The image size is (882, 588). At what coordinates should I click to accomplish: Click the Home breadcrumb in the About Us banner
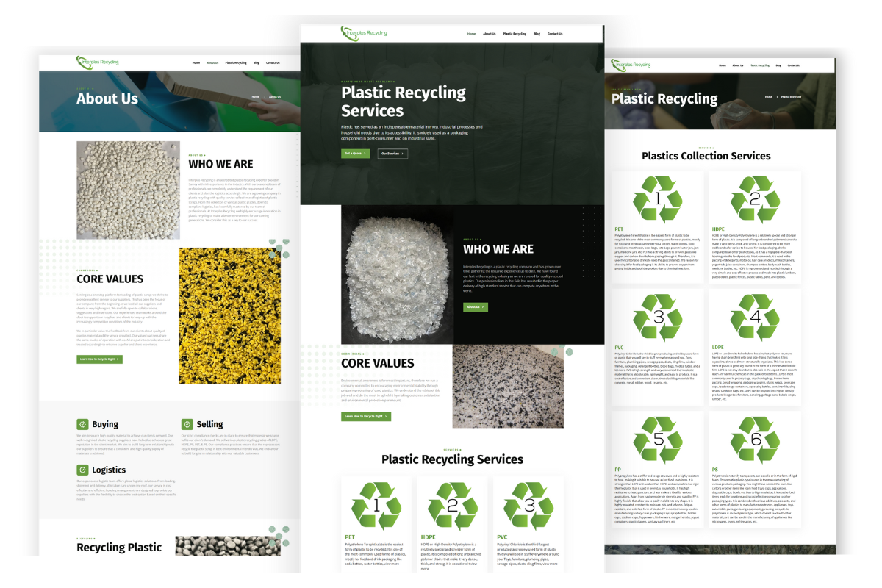tap(256, 97)
